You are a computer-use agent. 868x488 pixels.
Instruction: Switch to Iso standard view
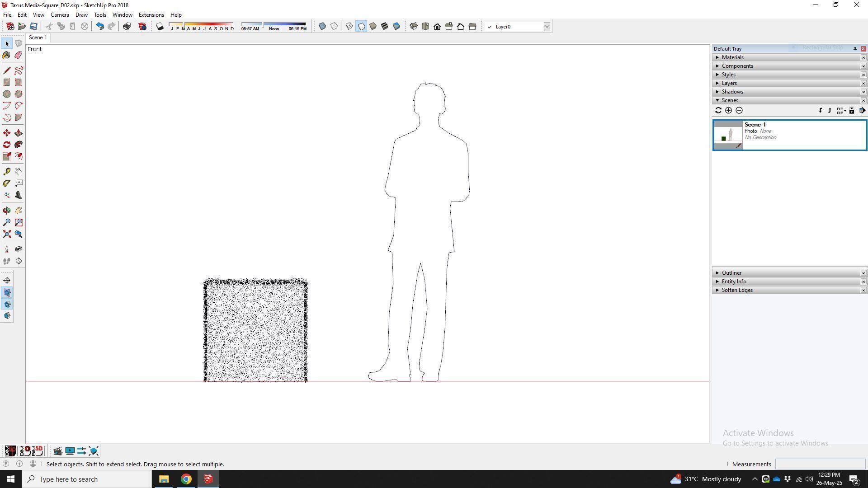click(x=414, y=27)
